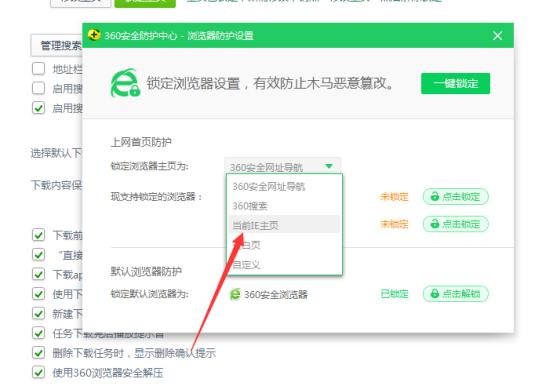Click second 点击锁定 button below the first
This screenshot has height=387, width=554.
[x=456, y=224]
